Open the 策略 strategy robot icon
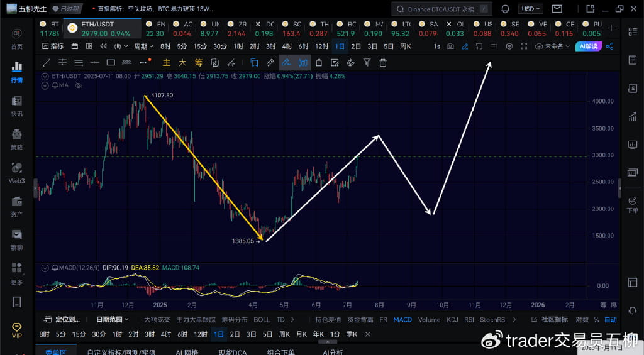This screenshot has height=355, width=644. pos(16,139)
